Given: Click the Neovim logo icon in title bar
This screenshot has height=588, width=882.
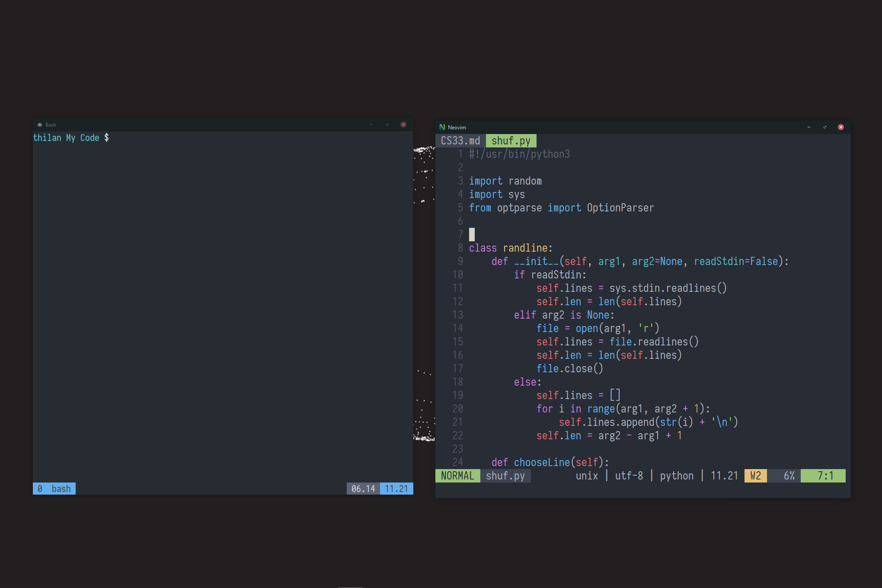Looking at the screenshot, I should (x=442, y=127).
